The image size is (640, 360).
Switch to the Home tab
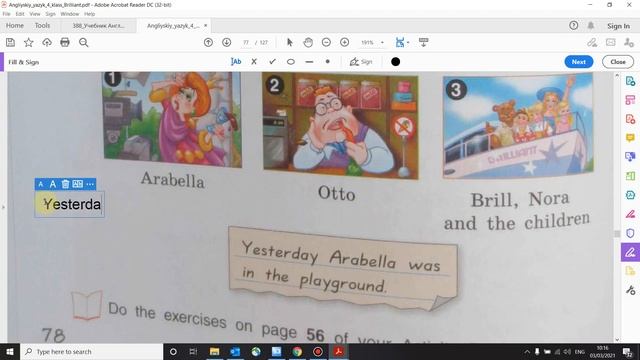pos(15,25)
